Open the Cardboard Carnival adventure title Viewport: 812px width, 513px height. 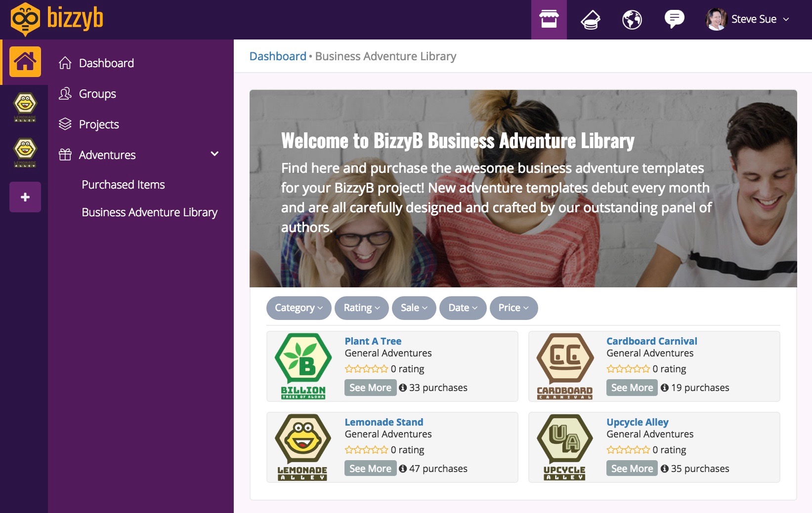651,341
